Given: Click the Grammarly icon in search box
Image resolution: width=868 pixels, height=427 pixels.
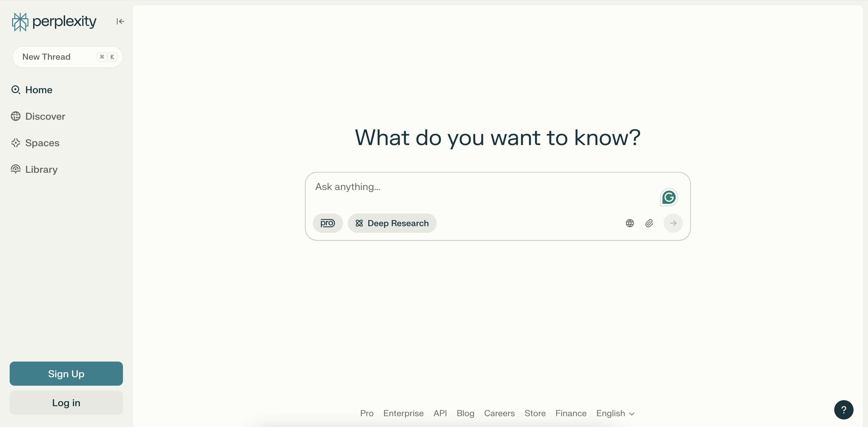Looking at the screenshot, I should [668, 197].
